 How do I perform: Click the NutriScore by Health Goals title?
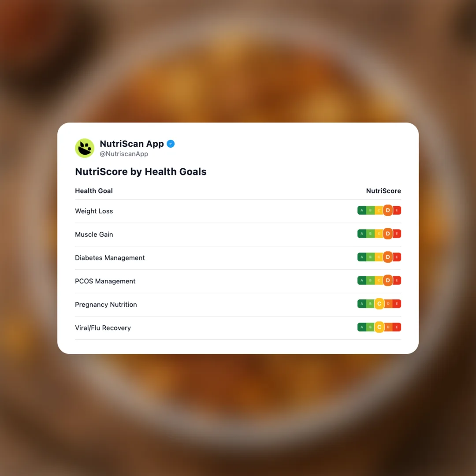(x=141, y=172)
